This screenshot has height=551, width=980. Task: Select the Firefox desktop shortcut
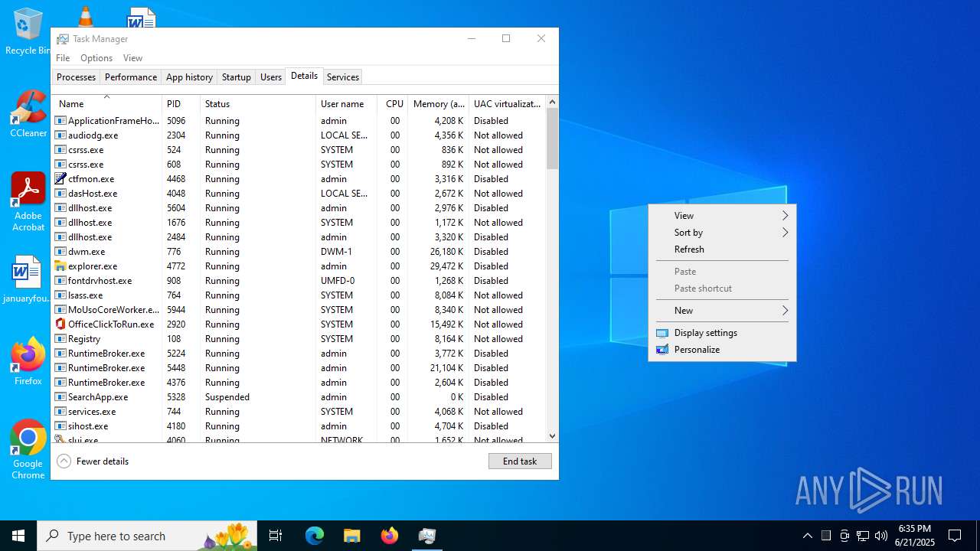point(28,361)
